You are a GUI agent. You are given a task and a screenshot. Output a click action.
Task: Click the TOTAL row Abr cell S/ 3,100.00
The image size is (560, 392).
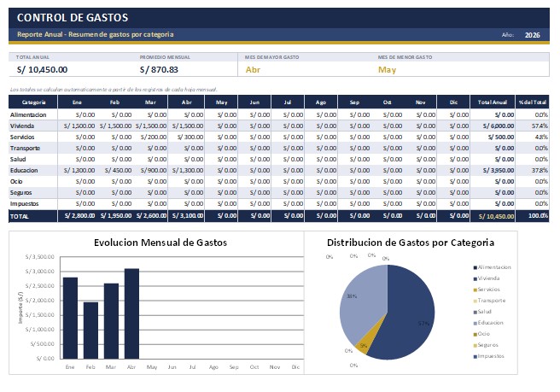click(188, 216)
